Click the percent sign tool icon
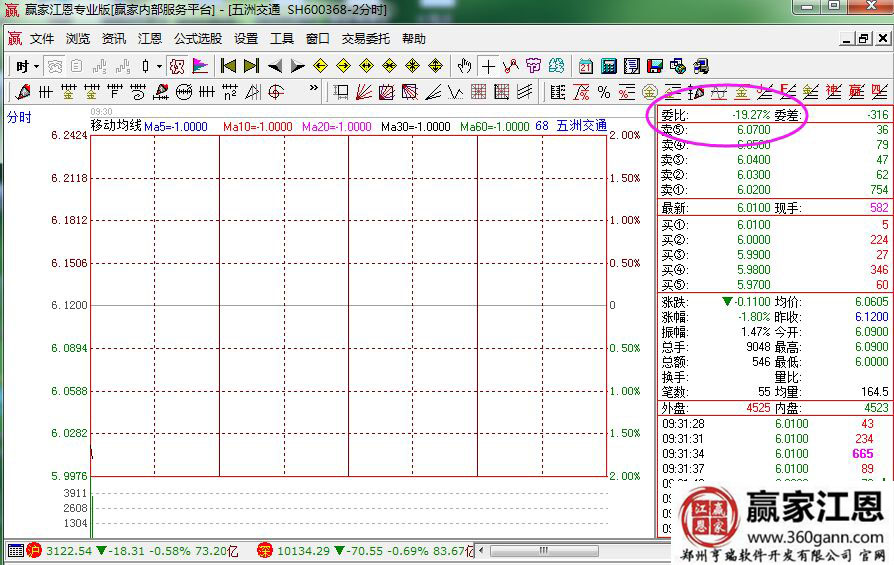 [x=604, y=92]
